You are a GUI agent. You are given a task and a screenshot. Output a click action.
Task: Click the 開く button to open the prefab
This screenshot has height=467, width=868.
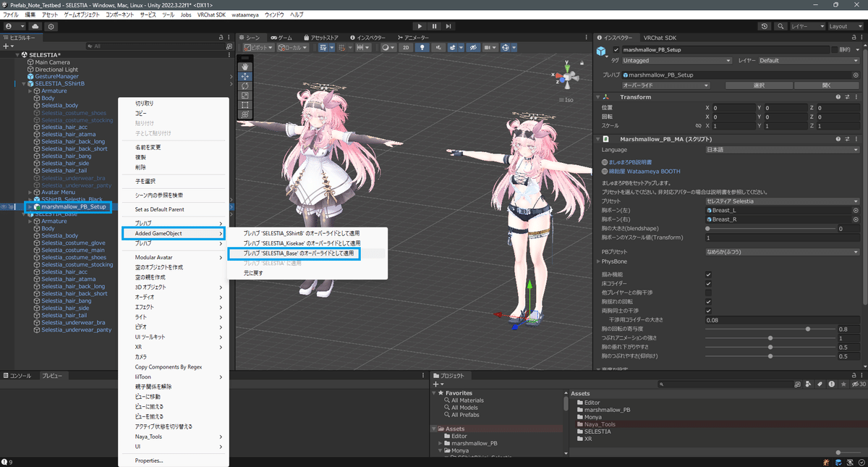(827, 85)
